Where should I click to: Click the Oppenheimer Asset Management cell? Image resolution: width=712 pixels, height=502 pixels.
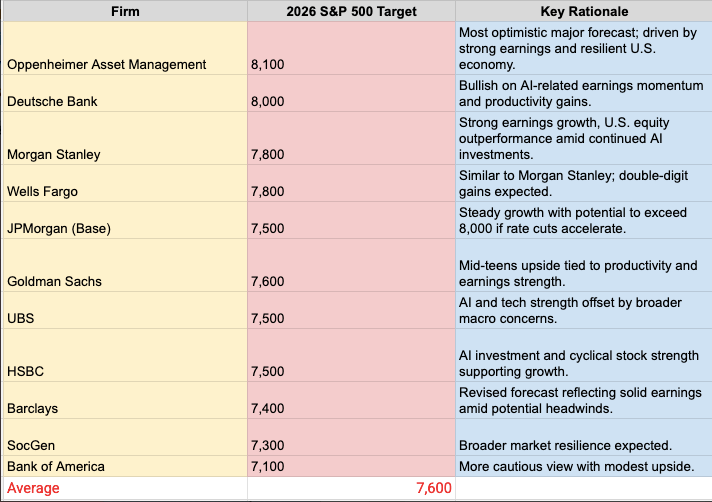(125, 48)
